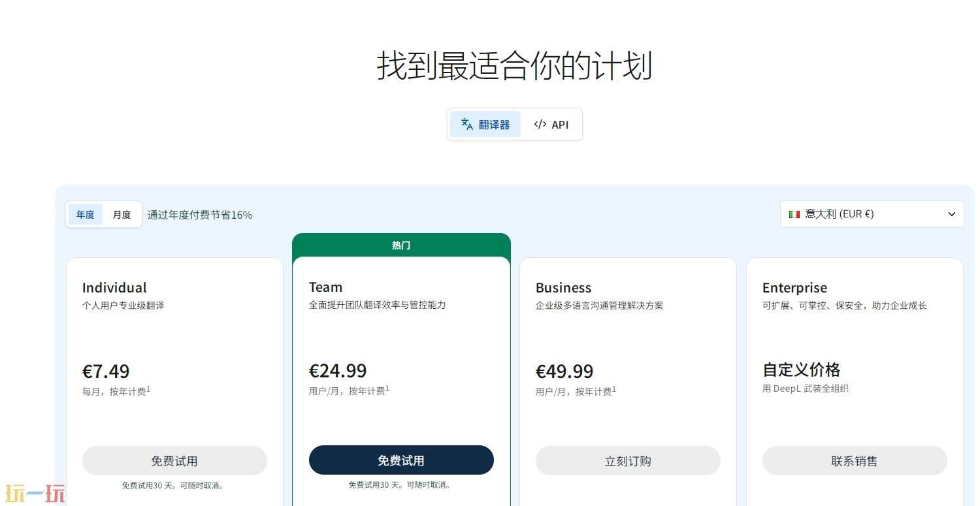Click the Business plan card title
This screenshot has height=506, width=980.
pos(563,287)
